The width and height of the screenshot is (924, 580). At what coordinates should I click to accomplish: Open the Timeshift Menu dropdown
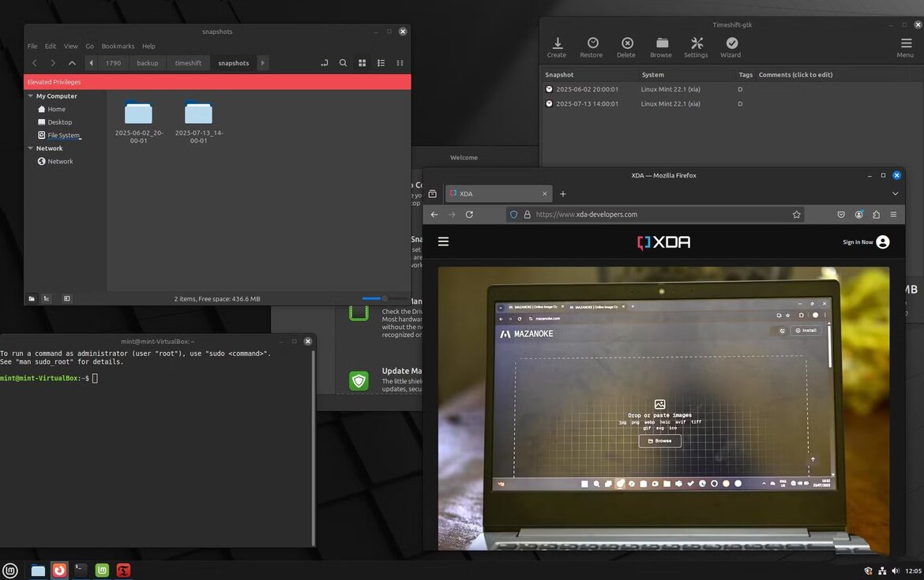(x=904, y=45)
